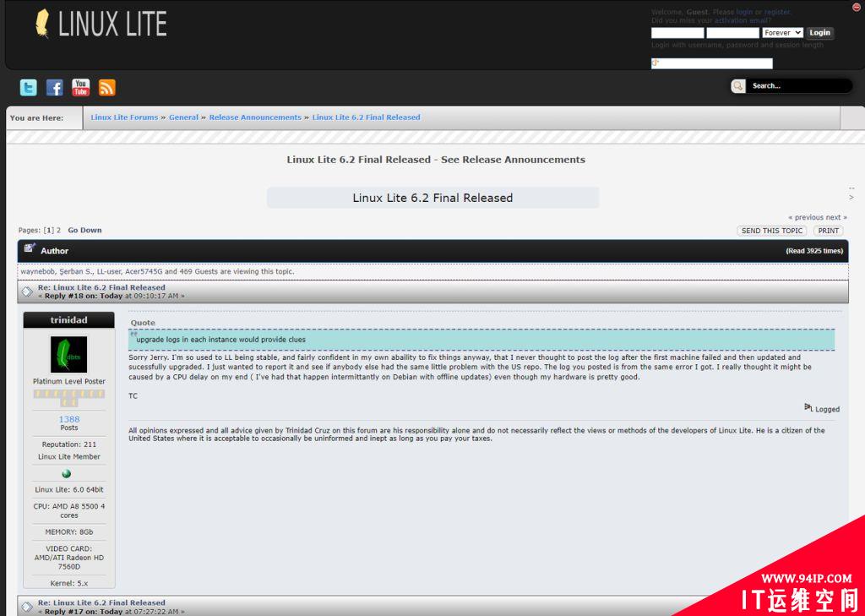The image size is (865, 616).
Task: Click the OpenID input field
Action: pyautogui.click(x=711, y=63)
